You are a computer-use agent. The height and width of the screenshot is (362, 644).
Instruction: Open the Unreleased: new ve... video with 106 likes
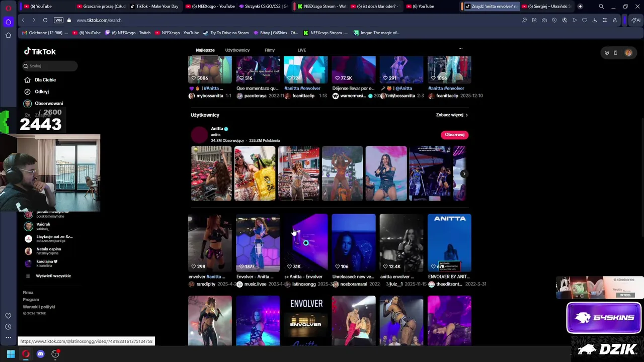(354, 243)
